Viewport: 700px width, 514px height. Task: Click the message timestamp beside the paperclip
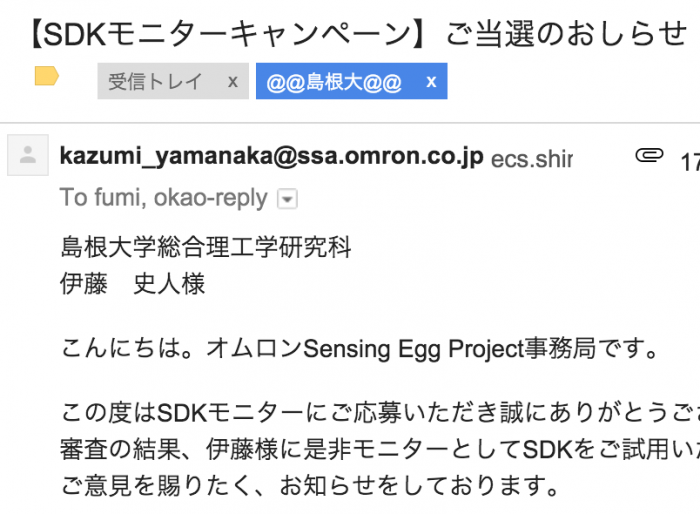pyautogui.click(x=690, y=161)
